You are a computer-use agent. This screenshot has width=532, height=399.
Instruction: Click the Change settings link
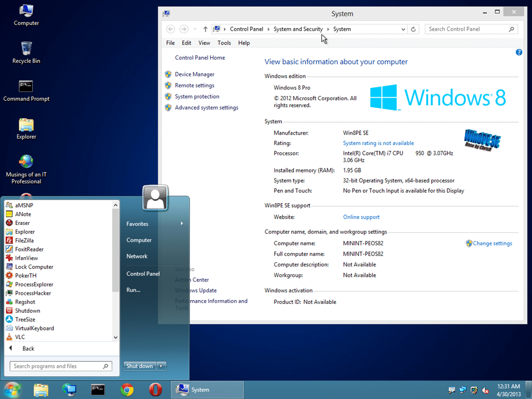coord(492,244)
